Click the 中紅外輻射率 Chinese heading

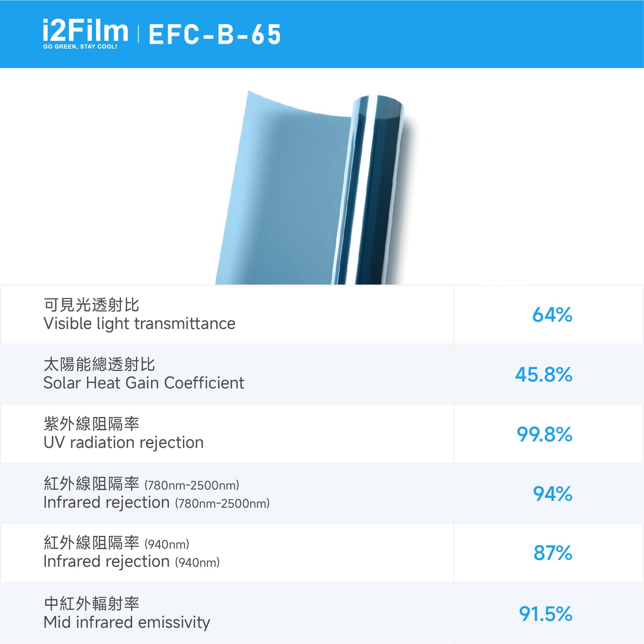[91, 604]
